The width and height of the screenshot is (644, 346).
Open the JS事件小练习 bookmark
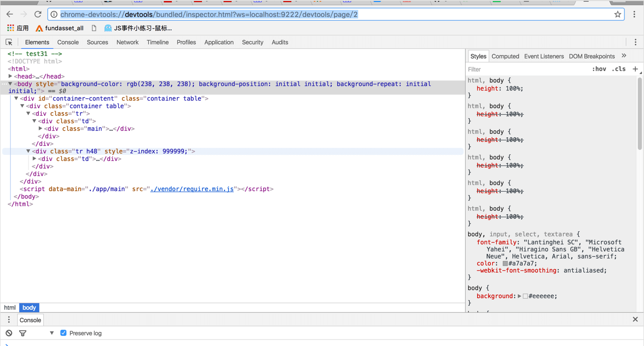(138, 28)
